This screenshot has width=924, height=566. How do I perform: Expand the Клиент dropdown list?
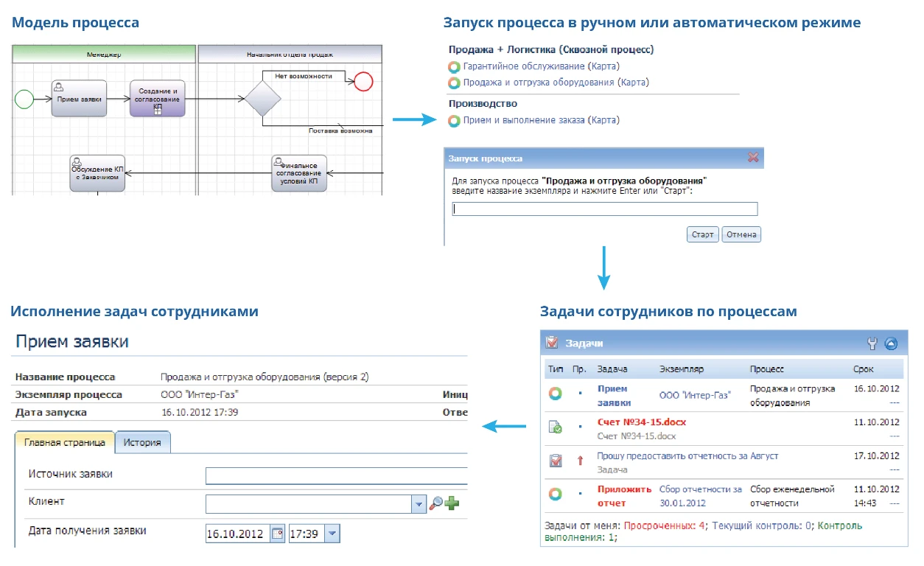point(419,503)
